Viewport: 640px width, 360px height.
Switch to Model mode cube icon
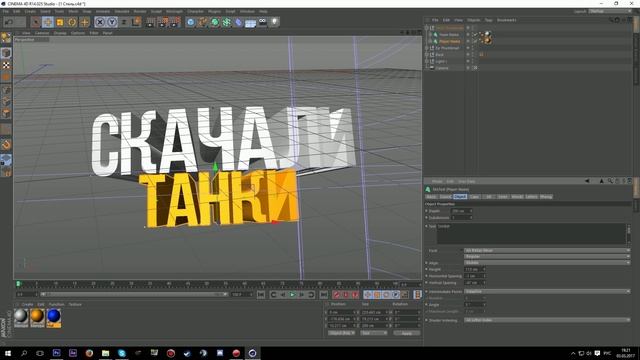(6, 53)
